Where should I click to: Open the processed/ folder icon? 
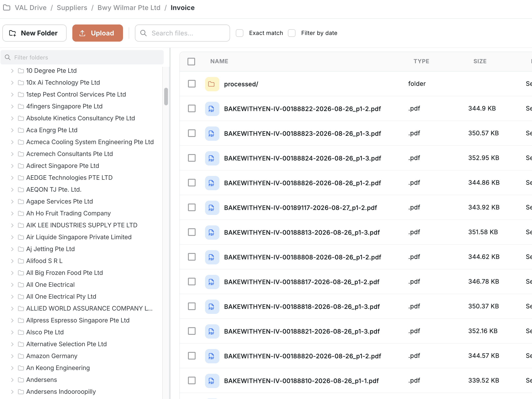click(x=212, y=84)
